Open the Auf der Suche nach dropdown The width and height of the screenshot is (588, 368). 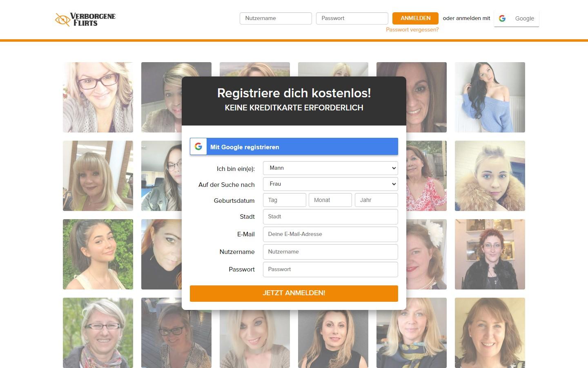point(330,184)
